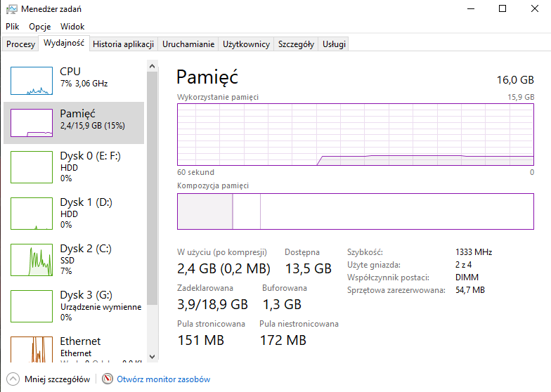Screen dimensions: 551x392
Task: Open Dysk 0 (E: F:) performance view
Action: click(74, 167)
